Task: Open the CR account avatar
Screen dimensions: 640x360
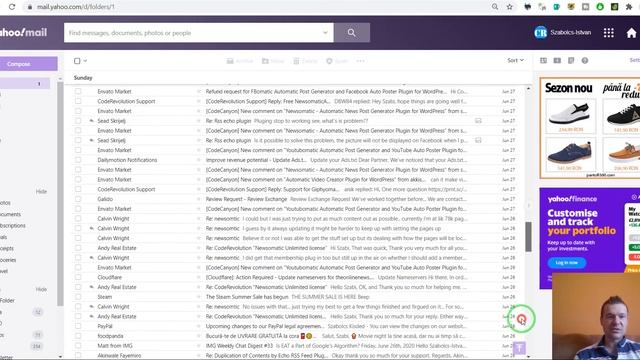Action: (540, 33)
